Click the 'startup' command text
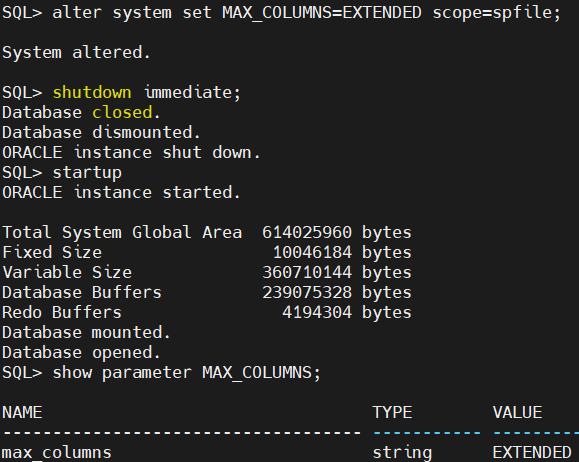The height and width of the screenshot is (462, 579). [x=87, y=173]
